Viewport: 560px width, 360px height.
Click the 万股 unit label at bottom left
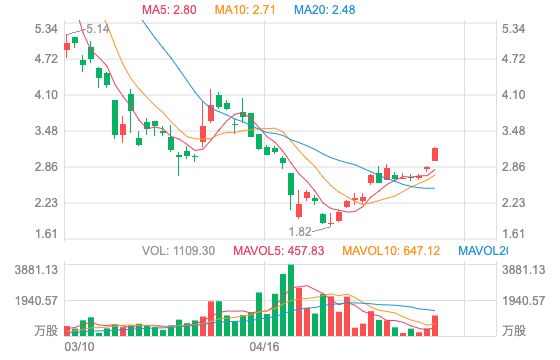(x=46, y=331)
